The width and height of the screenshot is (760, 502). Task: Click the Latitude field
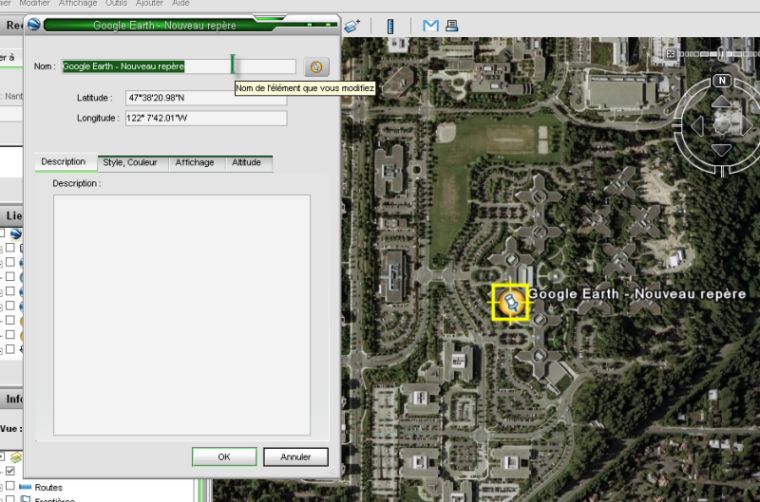[x=206, y=98]
